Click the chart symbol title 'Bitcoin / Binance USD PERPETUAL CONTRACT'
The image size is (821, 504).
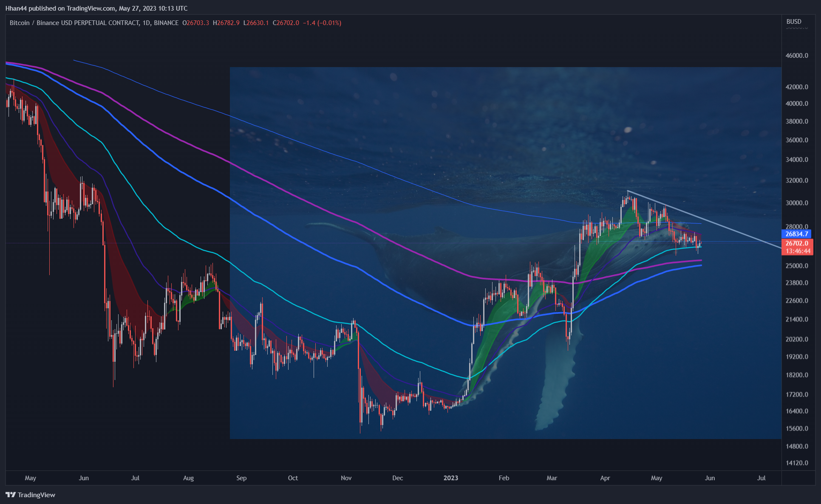coord(74,23)
